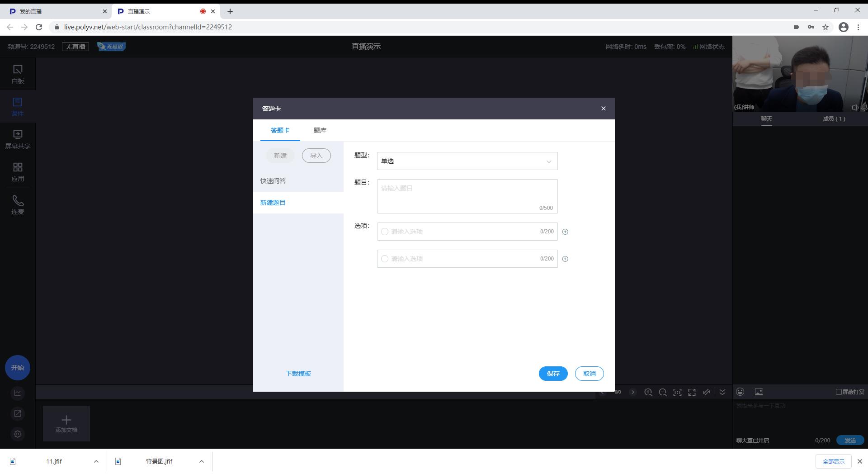Click the 下载模板 link
This screenshot has width=868, height=474.
click(298, 374)
